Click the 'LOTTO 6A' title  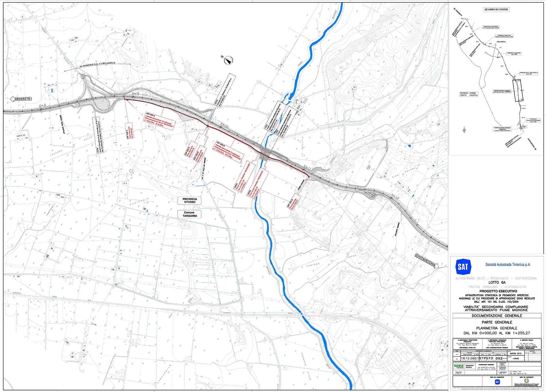coord(497,282)
